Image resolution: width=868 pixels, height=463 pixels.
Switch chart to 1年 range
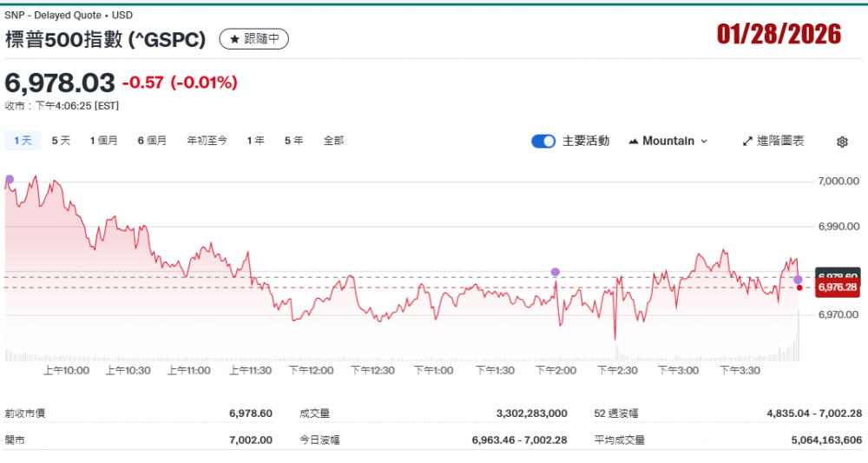pyautogui.click(x=255, y=140)
